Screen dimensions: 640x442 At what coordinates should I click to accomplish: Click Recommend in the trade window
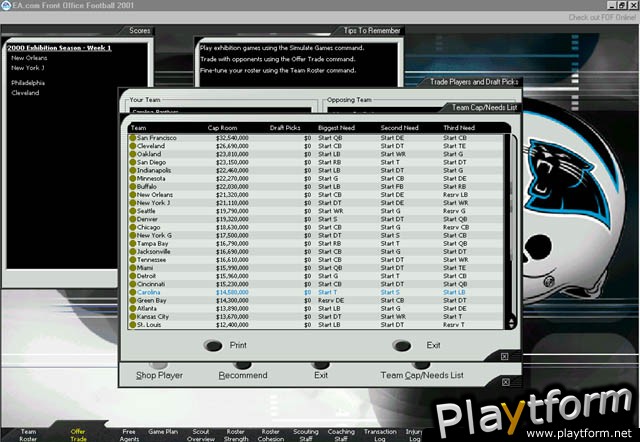(x=243, y=375)
